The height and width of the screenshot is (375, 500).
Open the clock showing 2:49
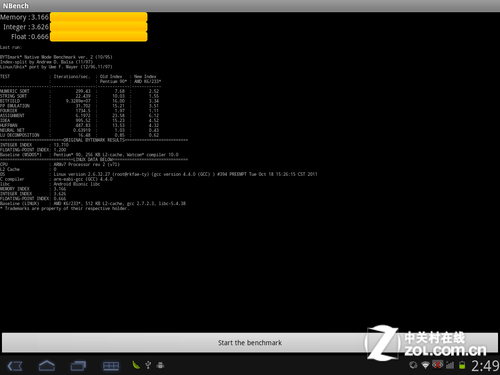pyautogui.click(x=485, y=366)
